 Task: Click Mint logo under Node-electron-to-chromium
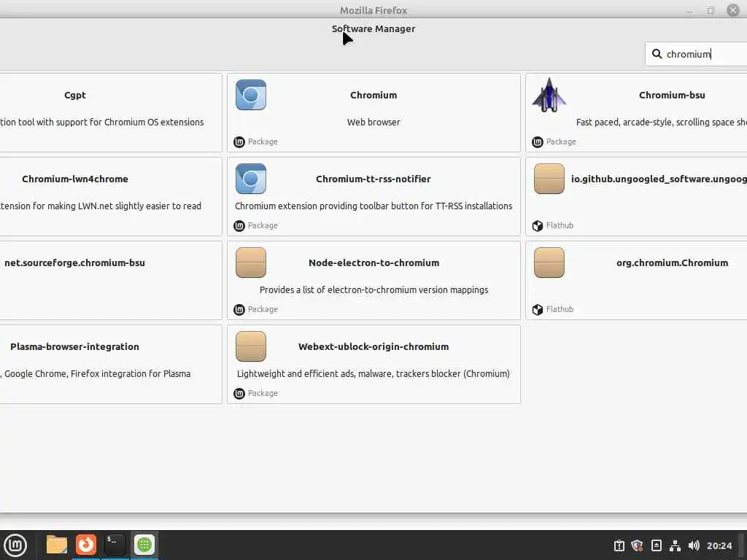click(x=239, y=309)
